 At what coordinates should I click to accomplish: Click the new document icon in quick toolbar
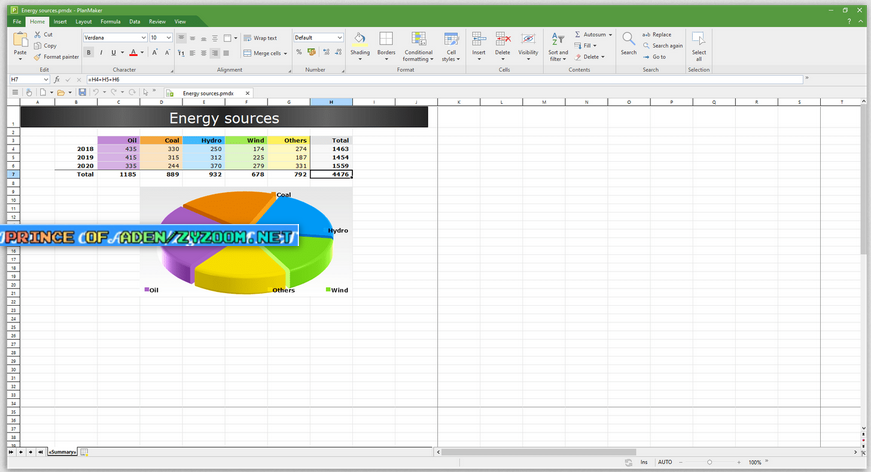tap(43, 92)
